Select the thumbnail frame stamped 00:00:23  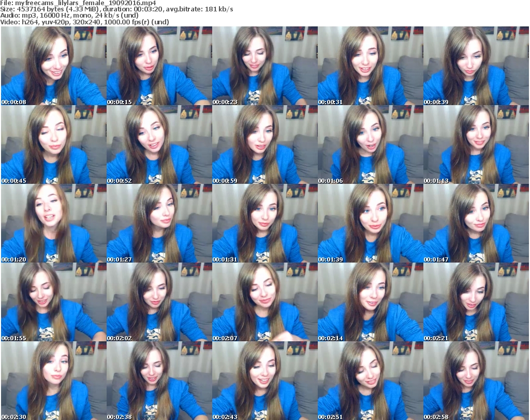click(264, 66)
